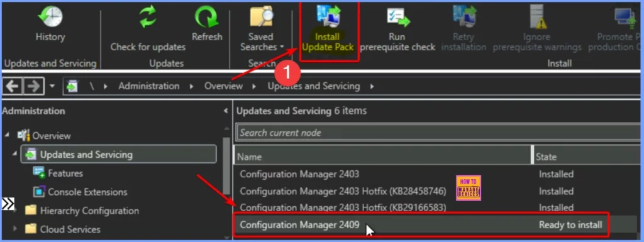The height and width of the screenshot is (242, 644).
Task: Open the arrow after Administration breadcrumb
Action: (x=191, y=87)
